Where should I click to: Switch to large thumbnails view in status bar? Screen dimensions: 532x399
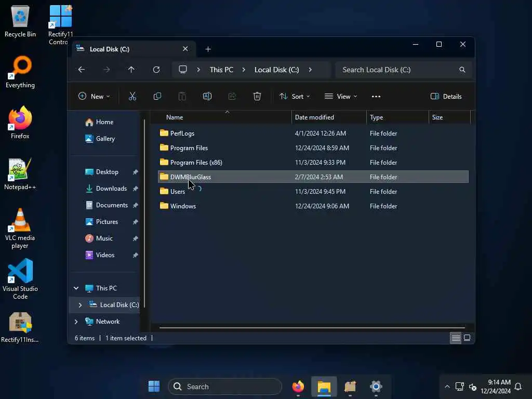[467, 338]
